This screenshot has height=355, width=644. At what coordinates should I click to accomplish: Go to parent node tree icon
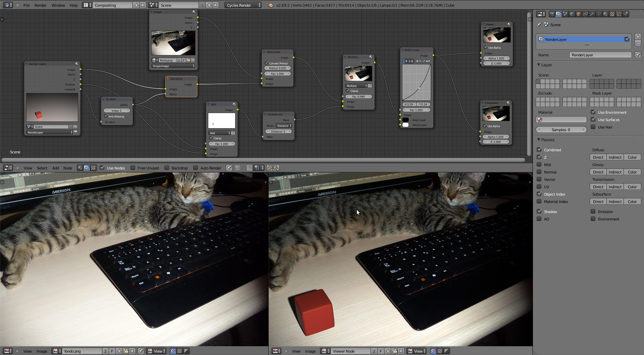click(x=237, y=168)
